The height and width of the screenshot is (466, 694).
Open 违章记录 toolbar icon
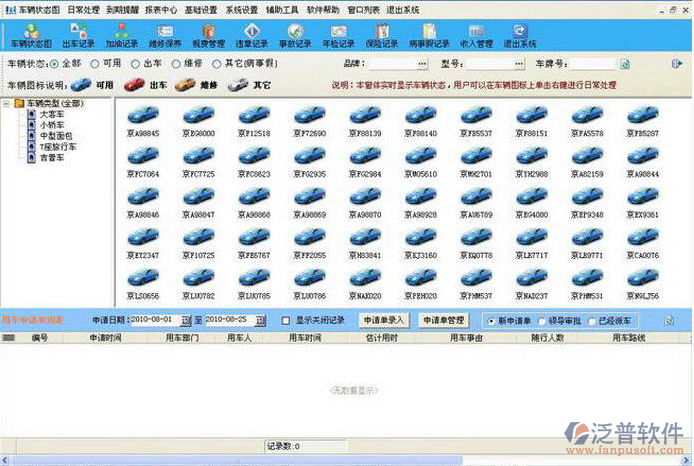click(x=251, y=36)
